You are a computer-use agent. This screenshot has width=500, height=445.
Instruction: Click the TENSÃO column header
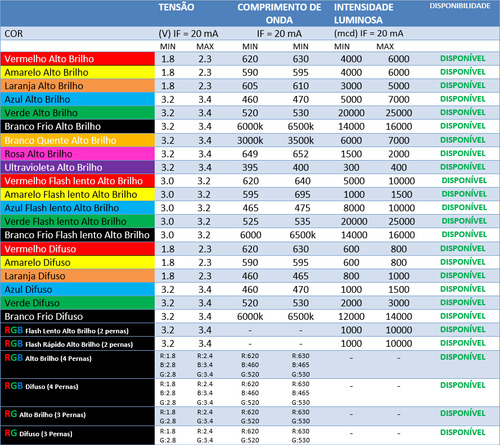(176, 7)
